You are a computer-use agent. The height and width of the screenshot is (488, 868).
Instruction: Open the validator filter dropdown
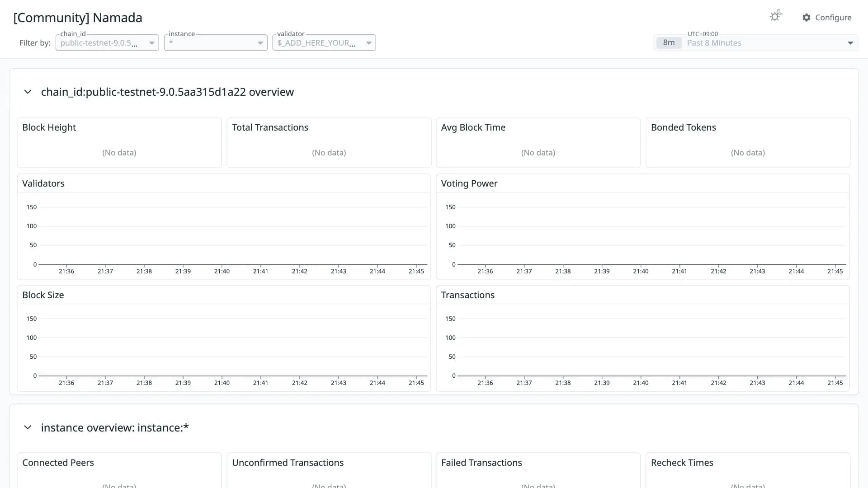click(x=324, y=43)
